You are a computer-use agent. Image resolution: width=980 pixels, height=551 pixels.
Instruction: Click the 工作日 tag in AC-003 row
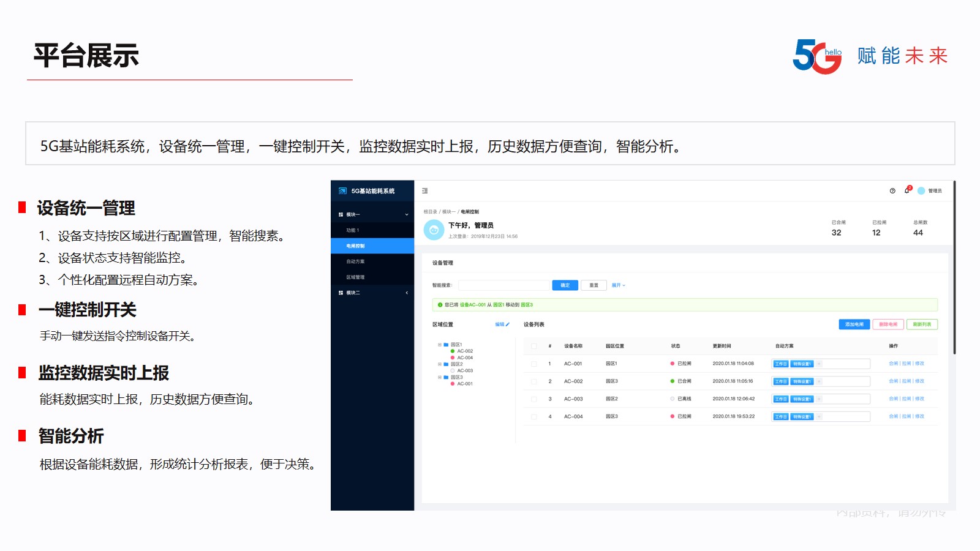point(780,399)
